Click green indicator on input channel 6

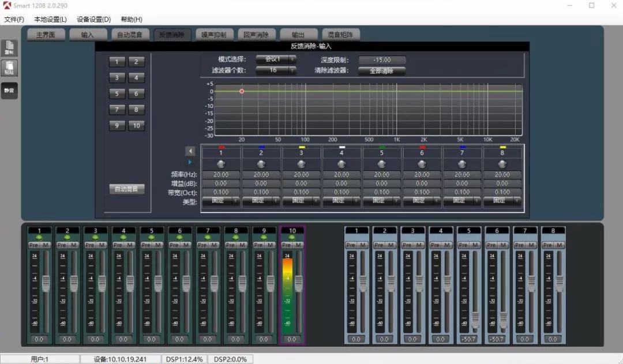[x=179, y=238]
